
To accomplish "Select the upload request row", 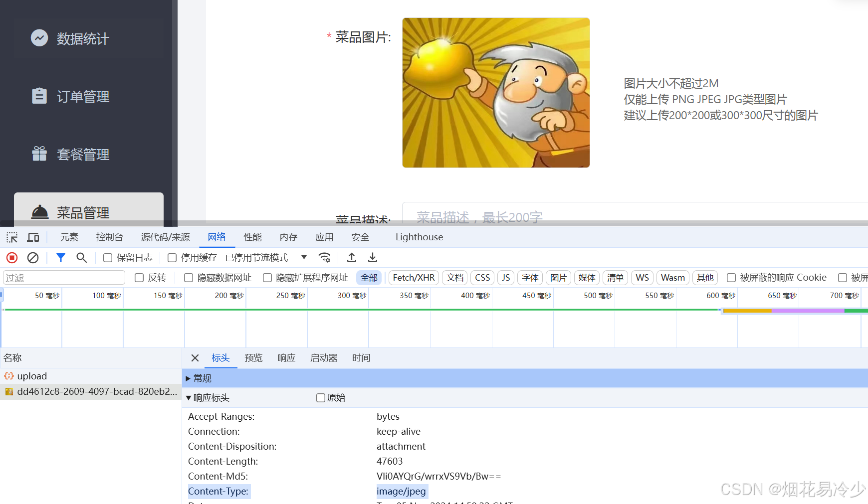I will pyautogui.click(x=91, y=376).
